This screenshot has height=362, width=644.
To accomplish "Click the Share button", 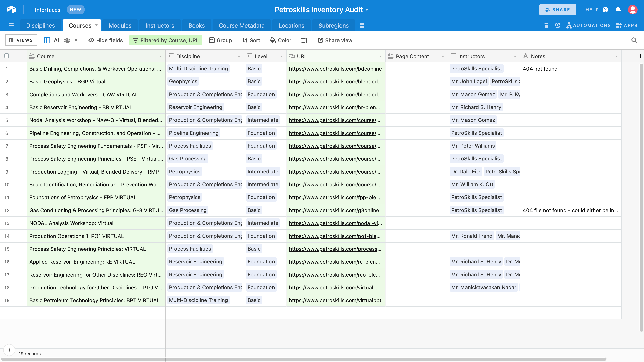I will click(x=557, y=10).
